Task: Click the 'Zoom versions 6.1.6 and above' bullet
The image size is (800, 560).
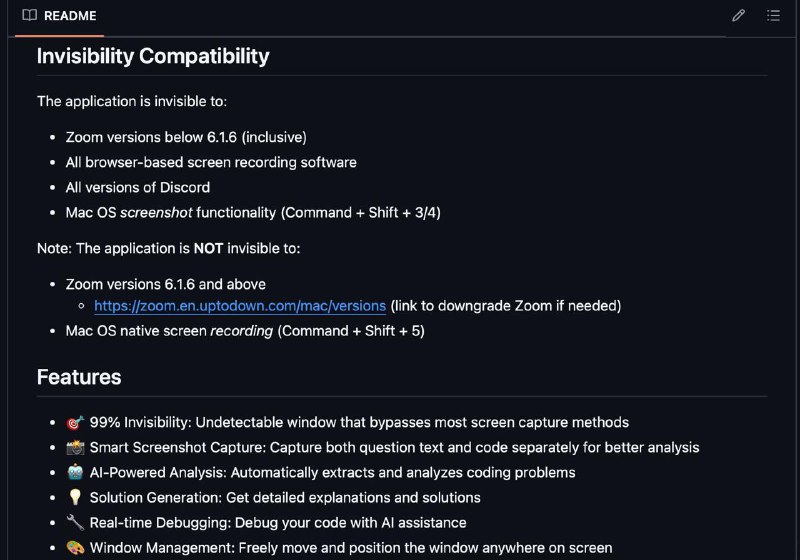Action: coord(166,284)
